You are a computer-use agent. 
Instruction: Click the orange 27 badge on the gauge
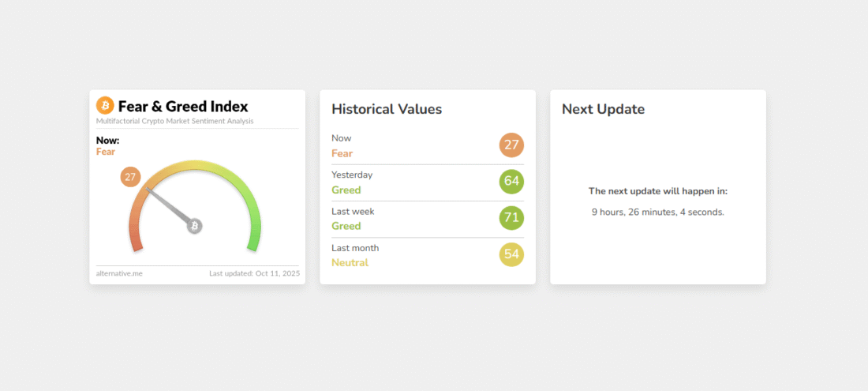pyautogui.click(x=130, y=177)
